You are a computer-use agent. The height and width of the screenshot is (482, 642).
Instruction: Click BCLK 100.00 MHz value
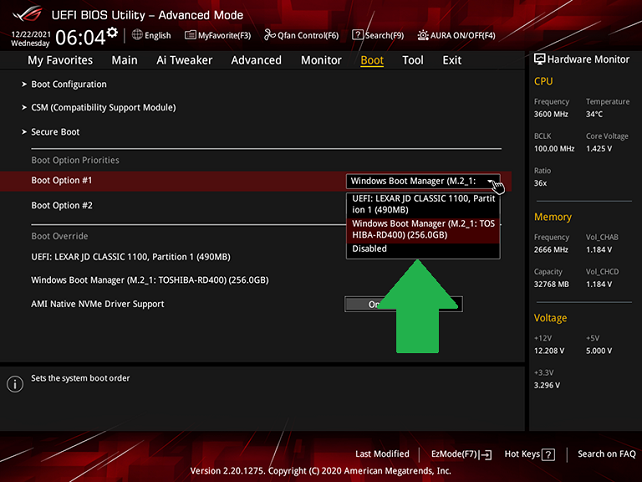coord(554,149)
